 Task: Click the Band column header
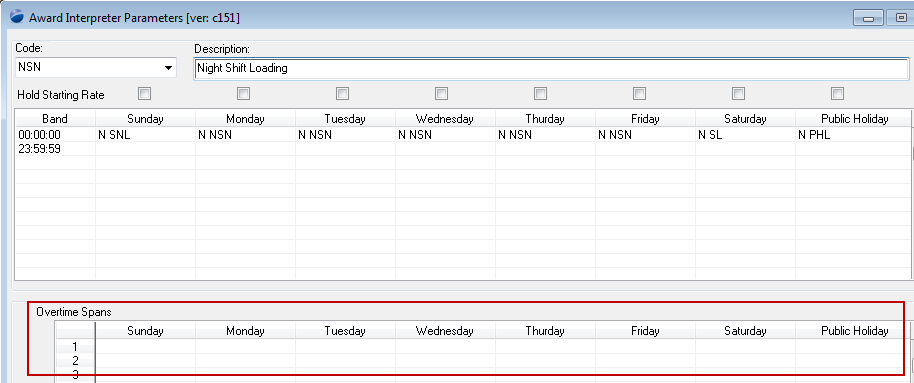tap(55, 118)
